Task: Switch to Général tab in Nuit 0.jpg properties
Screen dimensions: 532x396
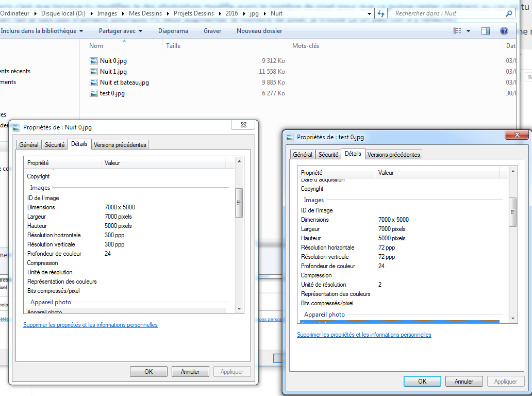Action: (x=29, y=145)
